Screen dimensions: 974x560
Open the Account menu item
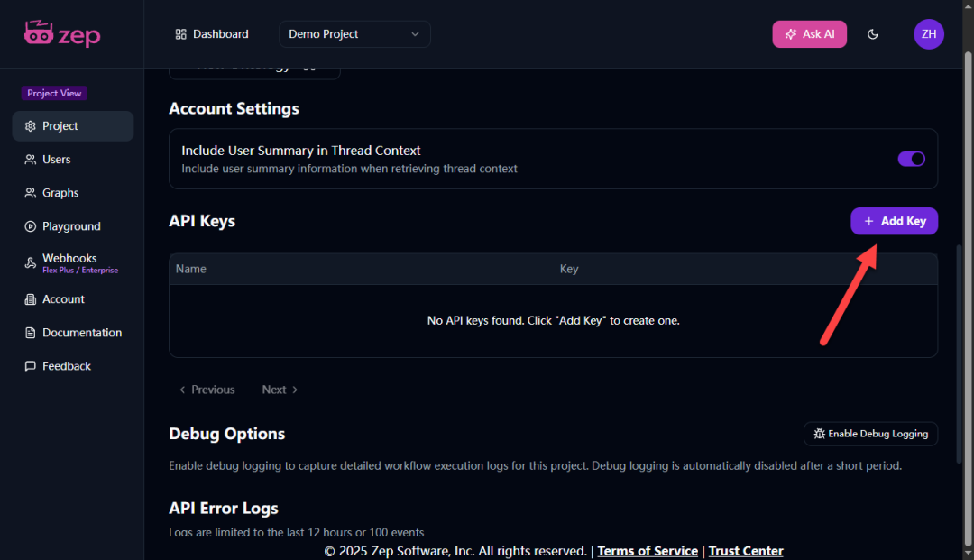[x=63, y=299]
